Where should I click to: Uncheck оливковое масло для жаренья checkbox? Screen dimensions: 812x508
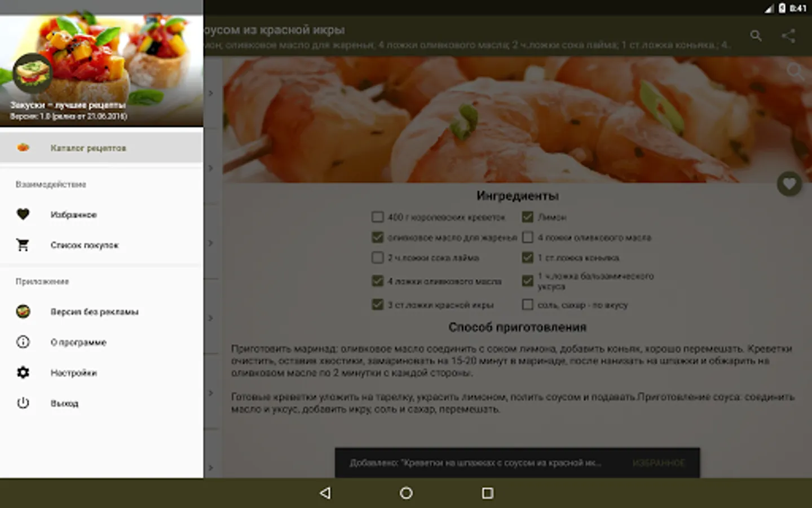click(x=378, y=238)
